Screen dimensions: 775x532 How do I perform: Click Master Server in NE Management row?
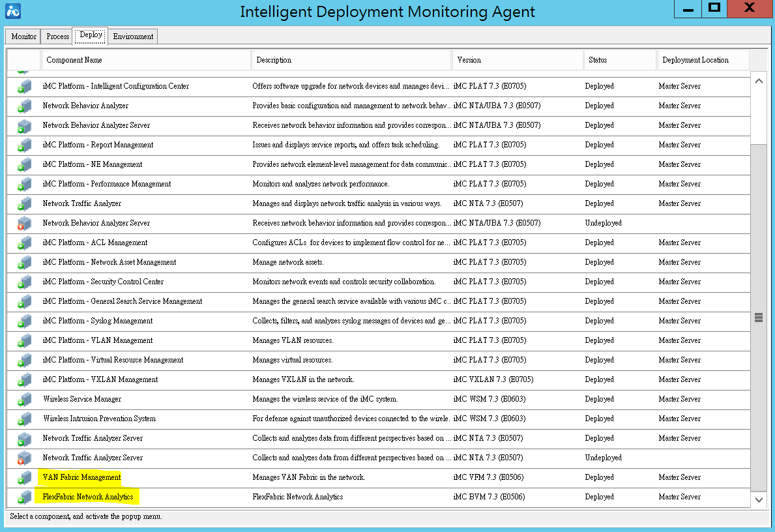pos(680,164)
